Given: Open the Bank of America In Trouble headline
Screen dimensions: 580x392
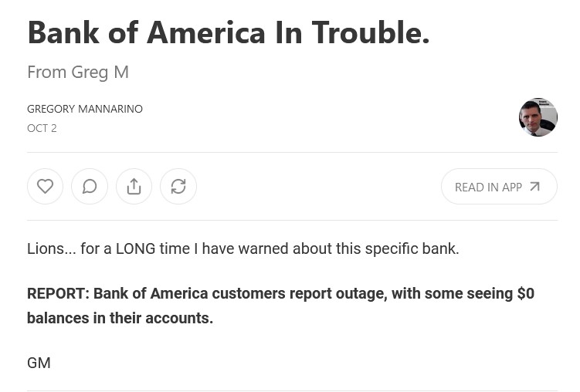Looking at the screenshot, I should click(x=229, y=32).
